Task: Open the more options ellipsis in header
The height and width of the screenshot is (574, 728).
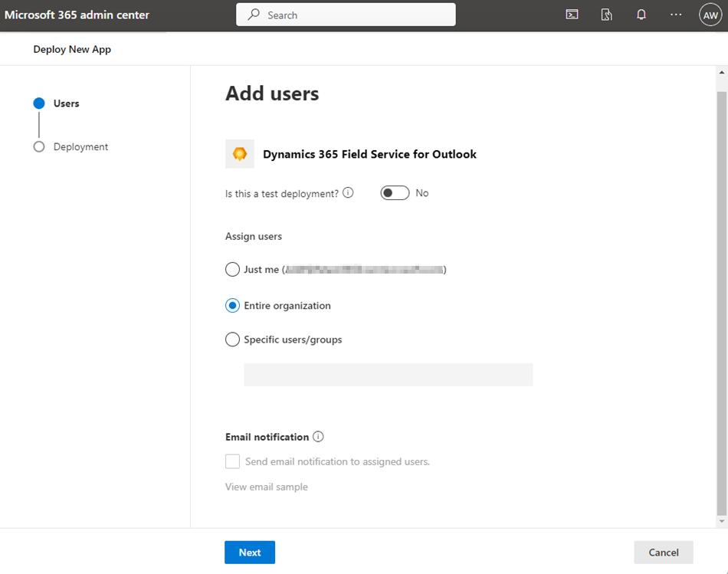Action: (x=675, y=15)
